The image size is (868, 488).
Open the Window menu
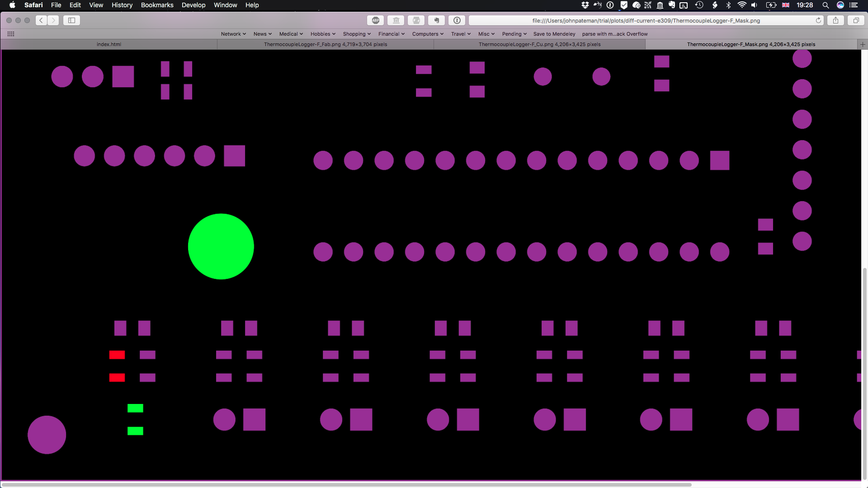(x=226, y=5)
